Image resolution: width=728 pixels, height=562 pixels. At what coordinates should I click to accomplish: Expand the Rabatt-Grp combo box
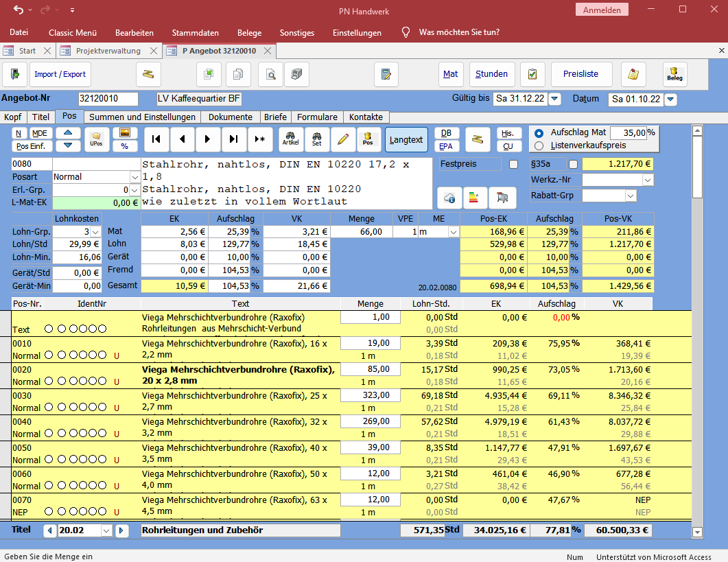click(631, 196)
